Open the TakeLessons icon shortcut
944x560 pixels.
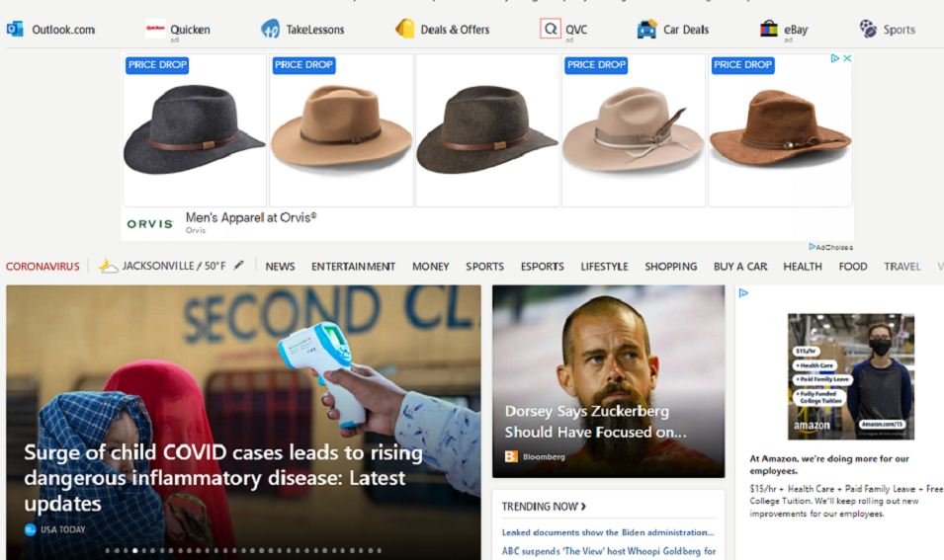tap(270, 29)
